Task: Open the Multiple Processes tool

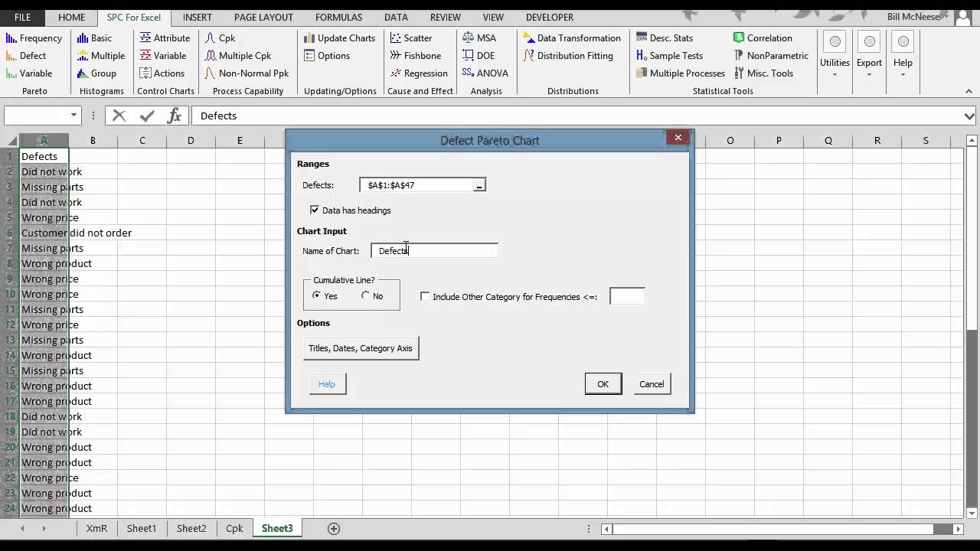Action: pos(680,73)
